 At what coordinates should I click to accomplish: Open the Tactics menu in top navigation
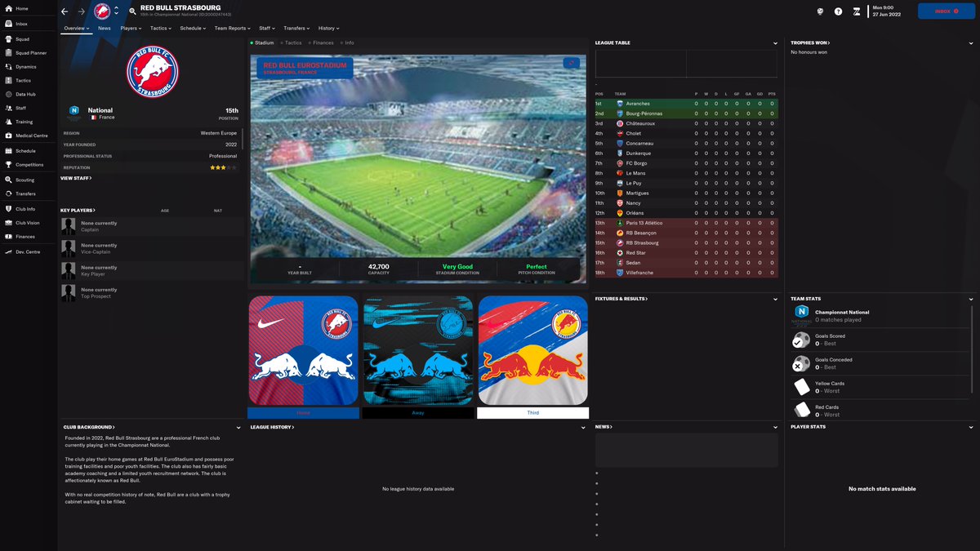coord(161,28)
